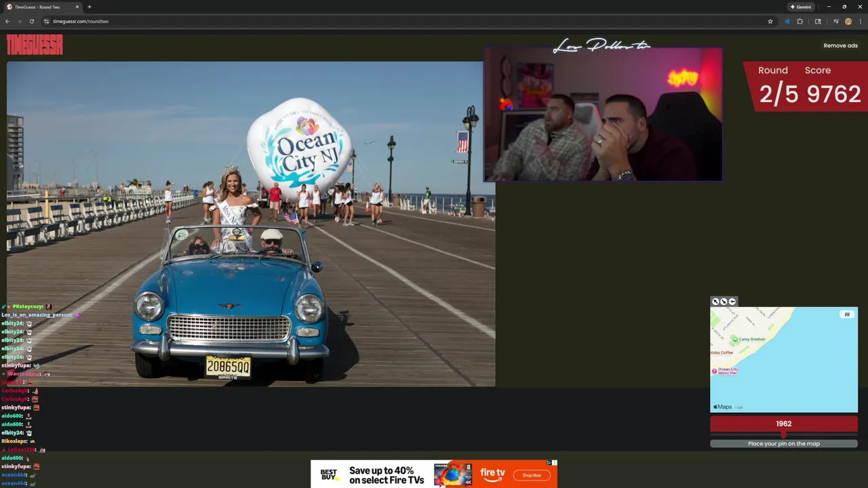Image resolution: width=868 pixels, height=488 pixels.
Task: Open the Chrome profile avatar
Action: pos(848,21)
